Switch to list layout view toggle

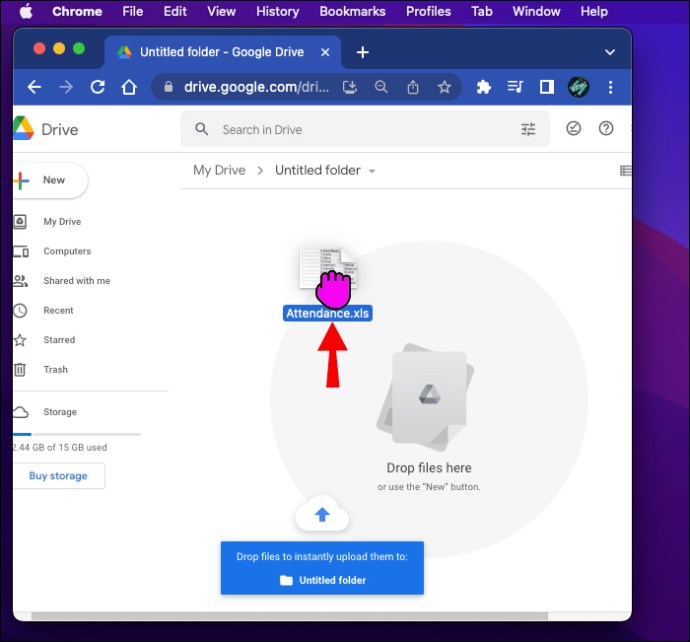pos(625,170)
